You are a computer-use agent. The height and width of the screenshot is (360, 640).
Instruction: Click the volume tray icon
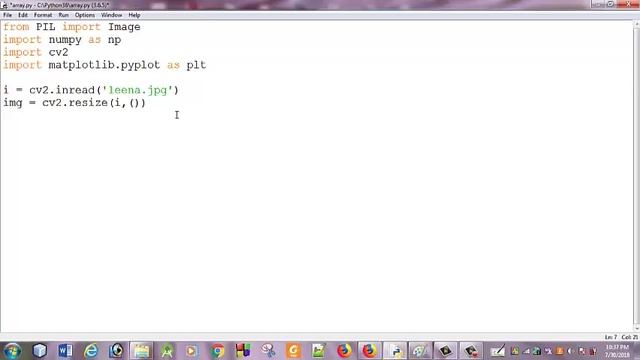coord(571,351)
